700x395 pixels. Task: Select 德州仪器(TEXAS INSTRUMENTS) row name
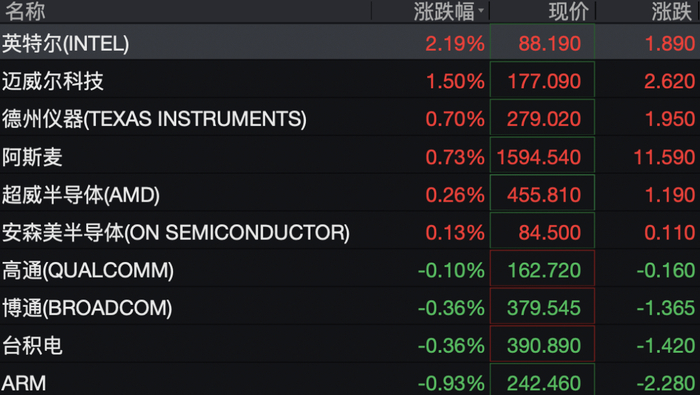154,119
